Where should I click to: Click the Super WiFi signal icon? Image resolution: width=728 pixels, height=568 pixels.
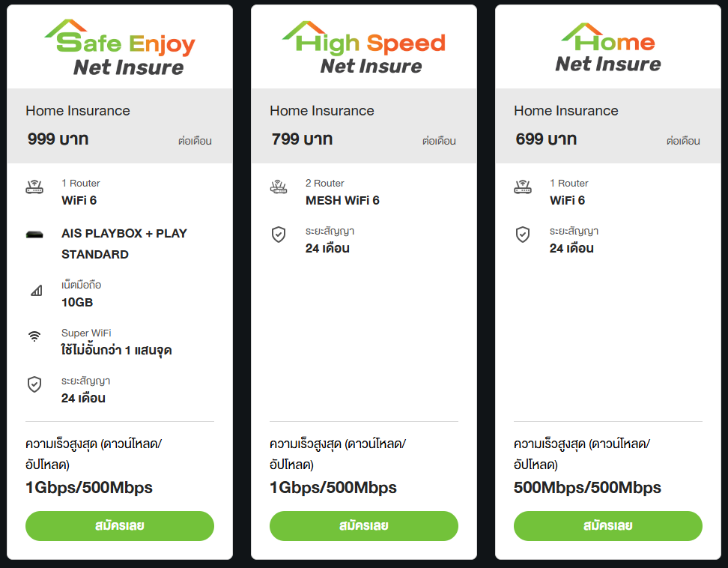pyautogui.click(x=34, y=336)
